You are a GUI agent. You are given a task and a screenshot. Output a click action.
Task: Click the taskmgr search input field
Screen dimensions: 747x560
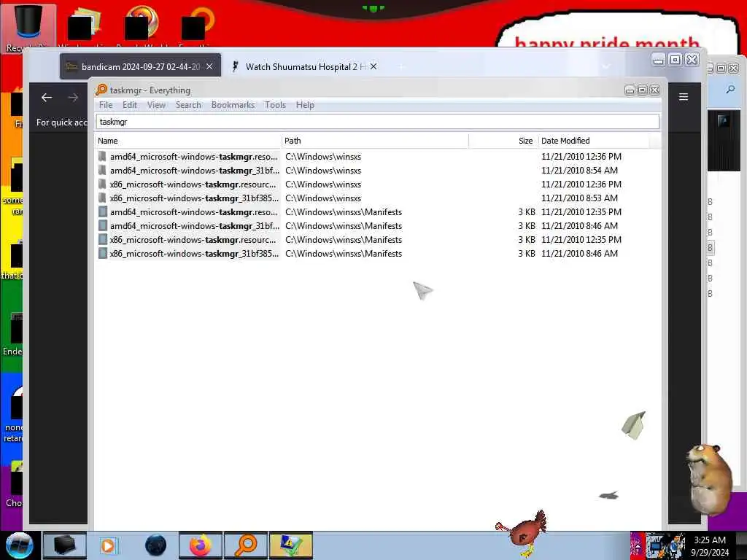pos(378,122)
